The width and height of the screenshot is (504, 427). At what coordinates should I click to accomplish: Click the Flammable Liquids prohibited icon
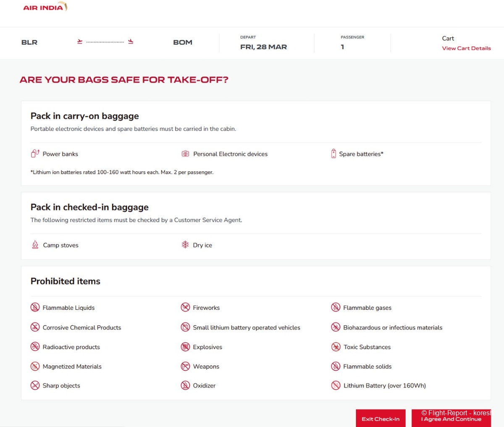pyautogui.click(x=35, y=307)
